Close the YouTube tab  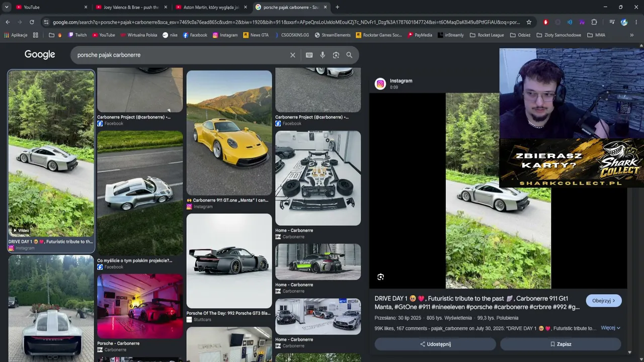coord(86,7)
